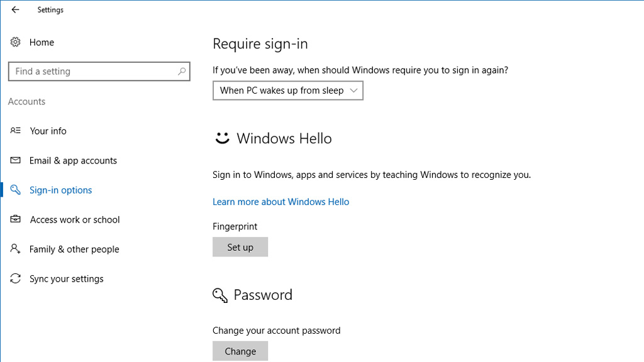This screenshot has height=362, width=644.
Task: Navigate to Family & other people settings
Action: (x=74, y=249)
